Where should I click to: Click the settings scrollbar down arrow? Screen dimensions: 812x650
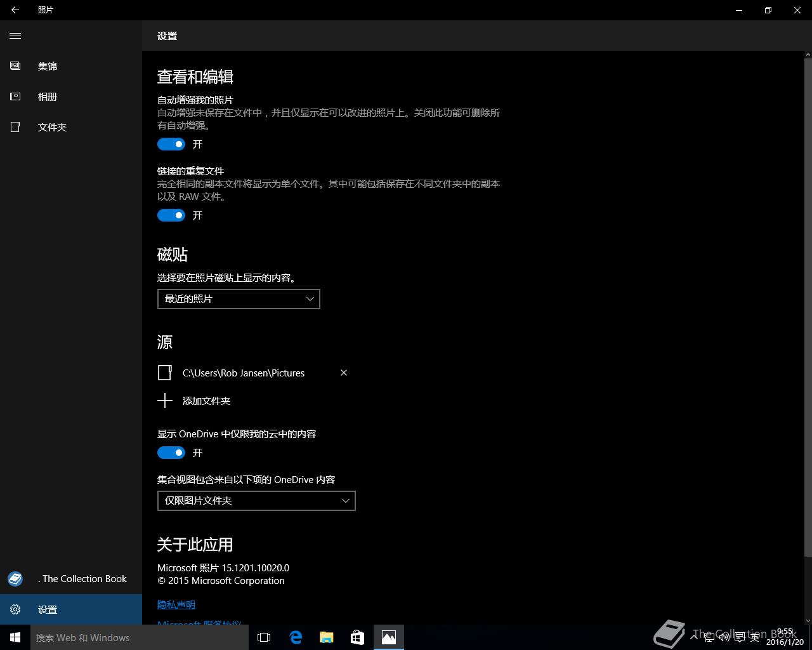click(x=808, y=620)
